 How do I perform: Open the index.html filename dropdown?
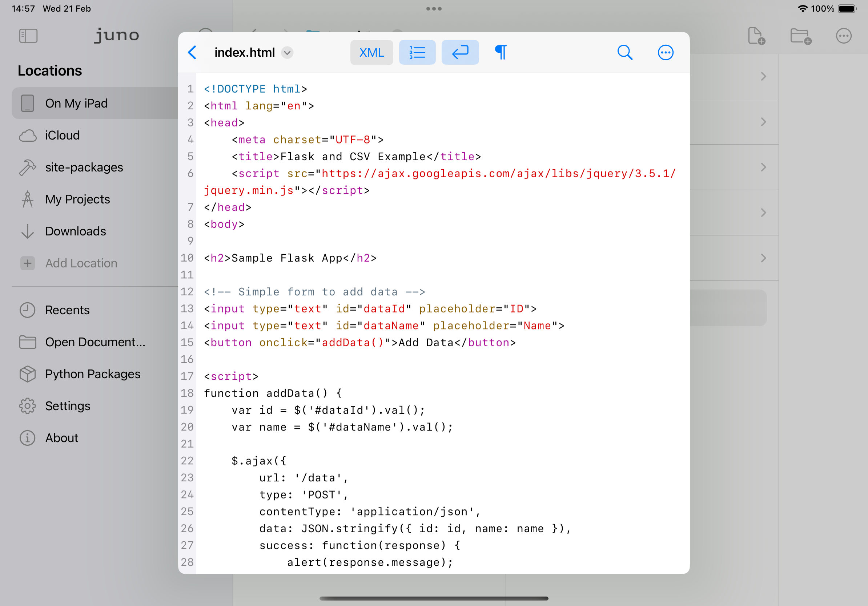tap(287, 53)
